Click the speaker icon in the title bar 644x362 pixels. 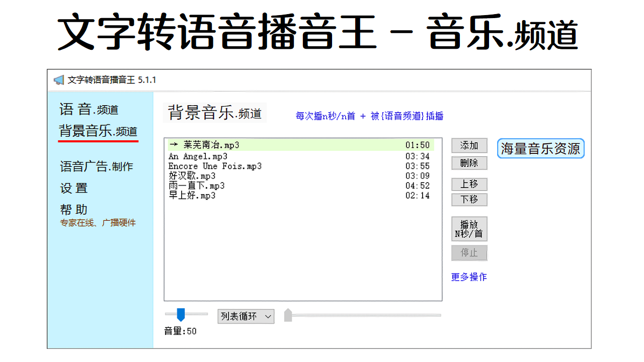click(59, 79)
